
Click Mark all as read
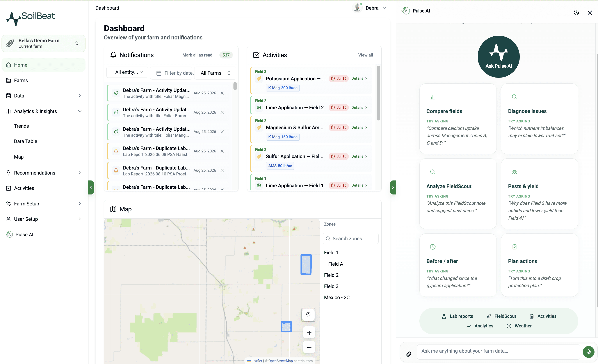(x=197, y=55)
